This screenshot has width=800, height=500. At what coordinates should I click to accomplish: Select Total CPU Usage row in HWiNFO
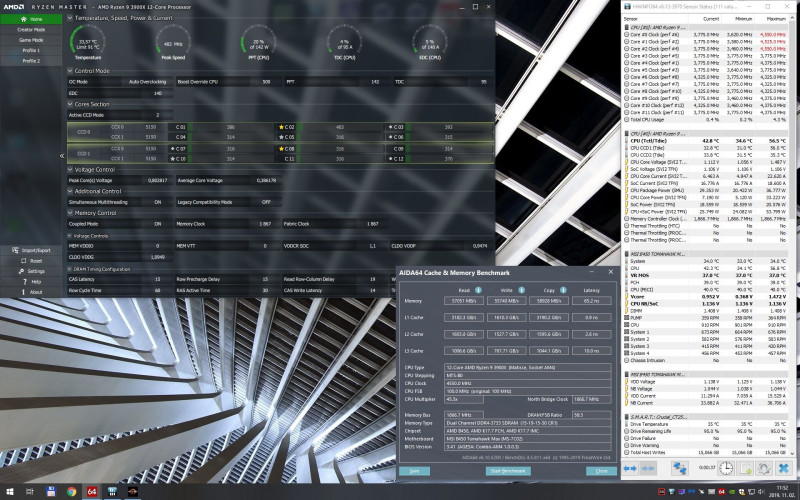click(x=706, y=119)
